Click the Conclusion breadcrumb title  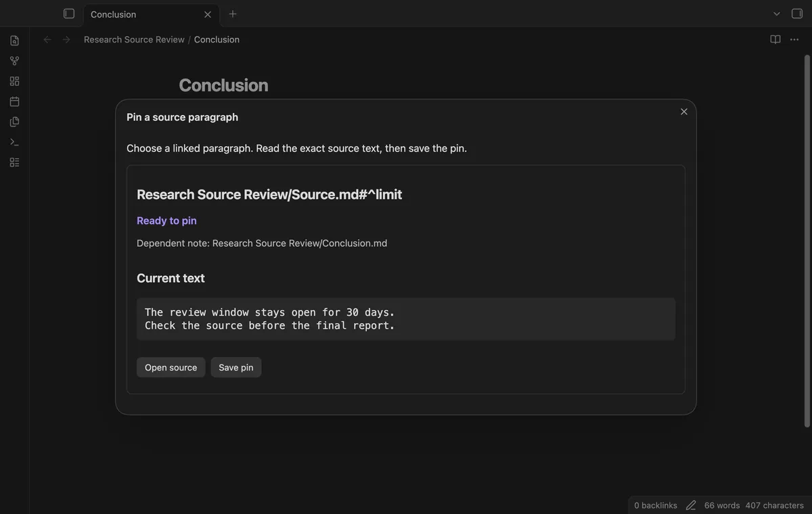point(217,40)
